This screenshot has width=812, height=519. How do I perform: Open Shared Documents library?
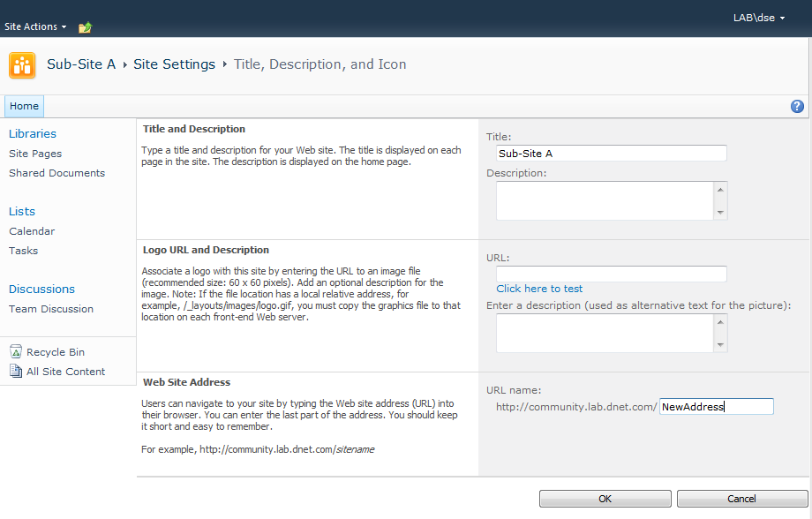coord(56,173)
